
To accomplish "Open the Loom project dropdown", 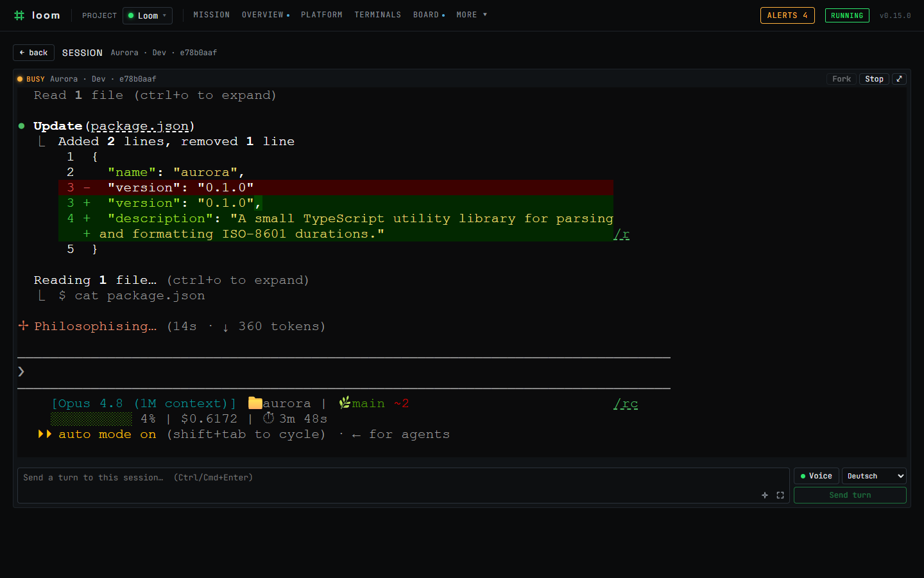I will (x=148, y=15).
